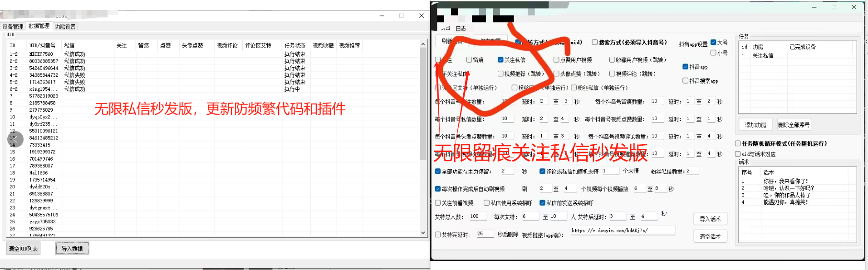Viewport: 868px width, 270px height.
Task: Uncheck the 关注私信 option
Action: pyautogui.click(x=500, y=60)
